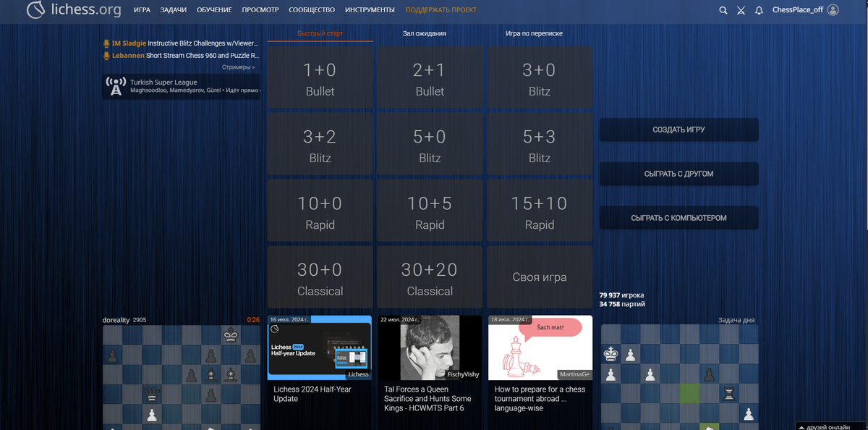Open doreality featured game board
868x430 pixels.
tap(181, 377)
